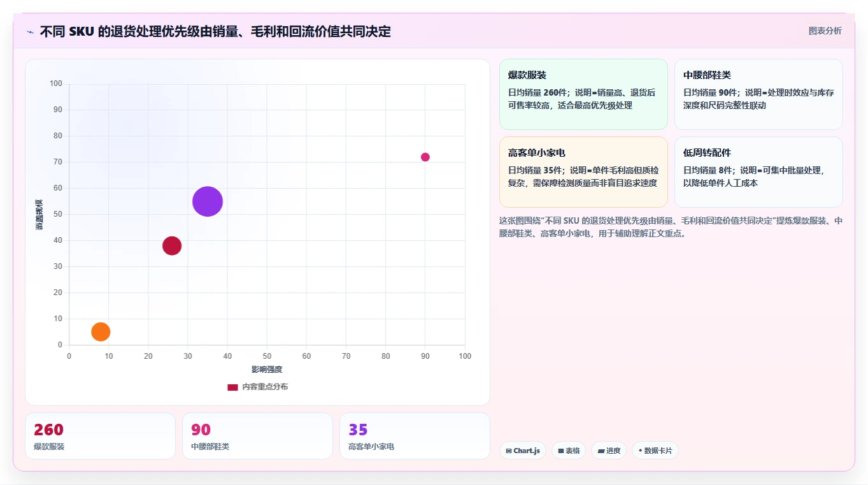
Task: Click the icon in the 进度 tag
Action: [x=601, y=451]
